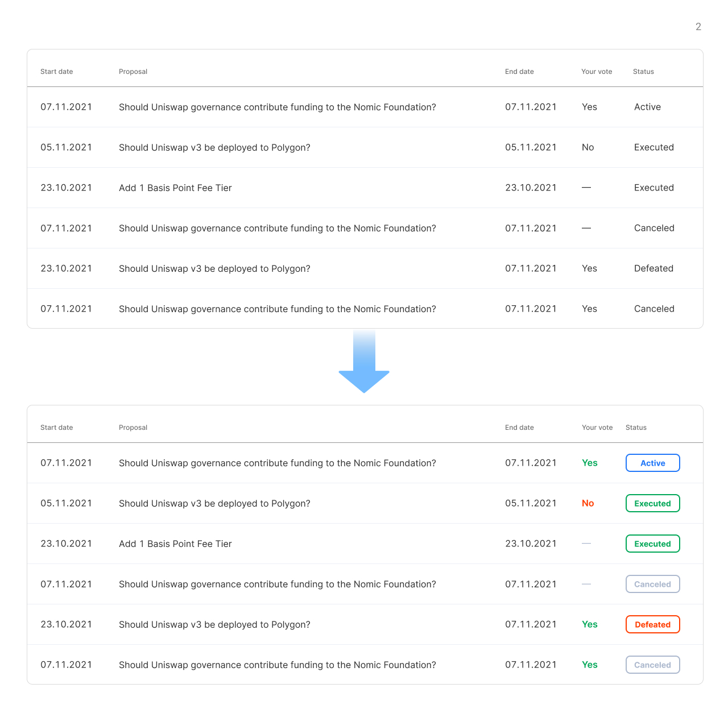The height and width of the screenshot is (713, 728).
Task: Select the grayed Canceled status pill
Action: [652, 584]
